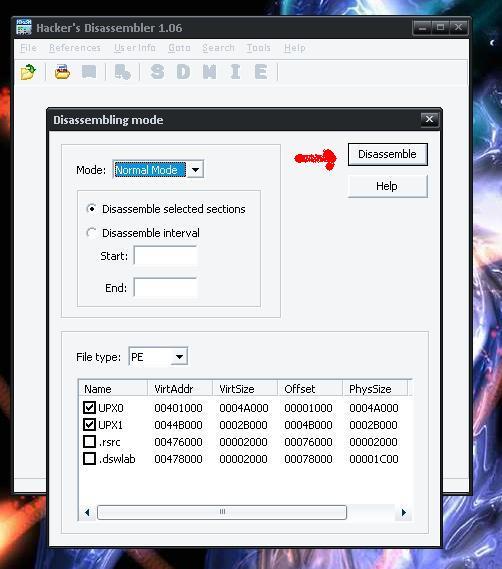Click the Help button in dialog
The image size is (502, 569).
388,186
